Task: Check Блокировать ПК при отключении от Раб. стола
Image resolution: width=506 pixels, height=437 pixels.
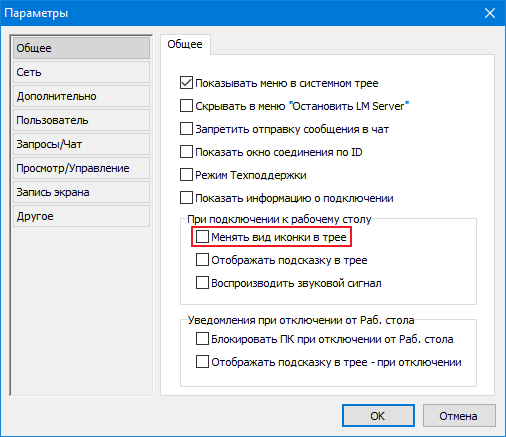Action: (x=202, y=339)
